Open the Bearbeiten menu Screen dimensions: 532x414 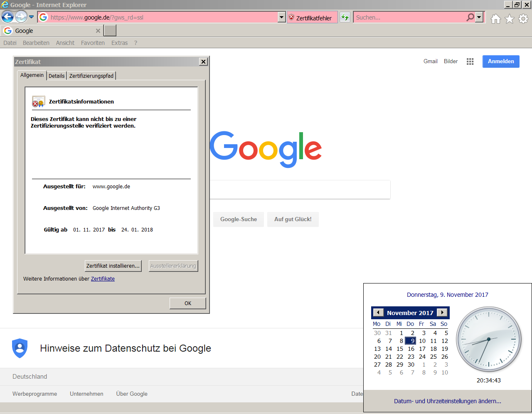[36, 43]
